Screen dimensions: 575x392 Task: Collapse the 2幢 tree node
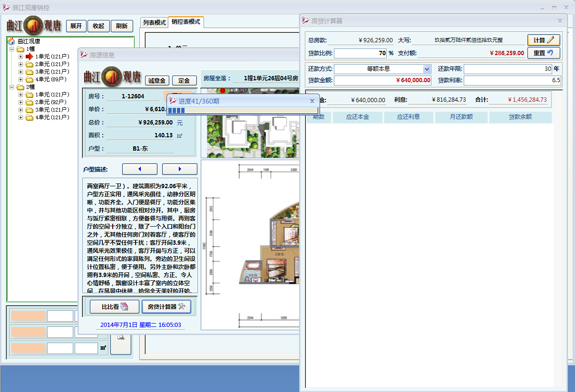click(12, 87)
